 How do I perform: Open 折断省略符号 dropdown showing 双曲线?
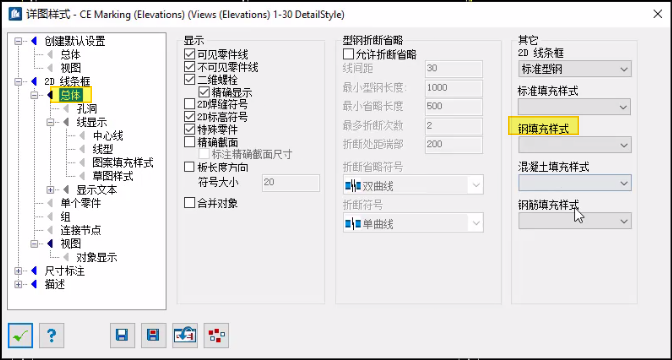(x=413, y=186)
